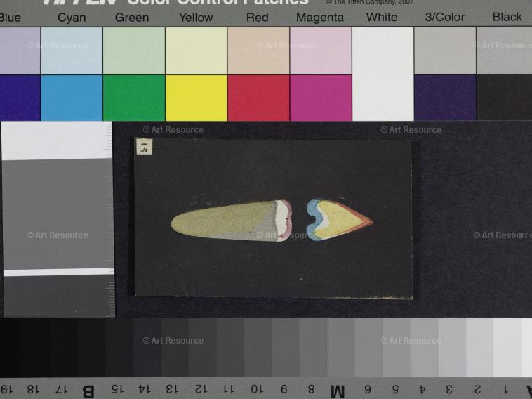
Task: Click the grayscale number '1'
Action: click(505, 388)
